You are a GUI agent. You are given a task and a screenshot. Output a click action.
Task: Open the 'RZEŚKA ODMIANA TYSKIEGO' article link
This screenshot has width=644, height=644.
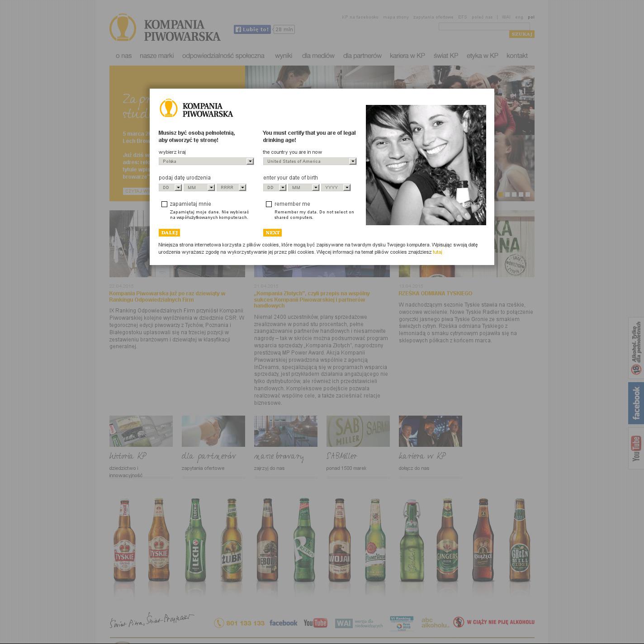[436, 294]
